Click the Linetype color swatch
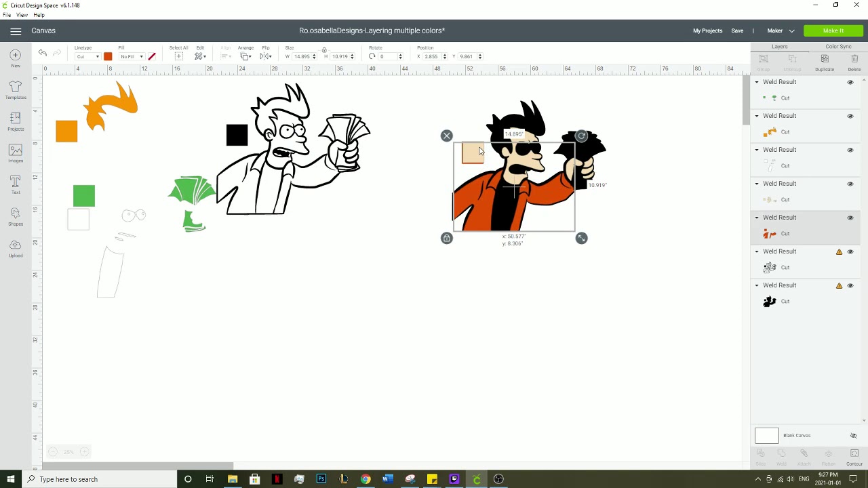868x488 pixels. pos(108,57)
